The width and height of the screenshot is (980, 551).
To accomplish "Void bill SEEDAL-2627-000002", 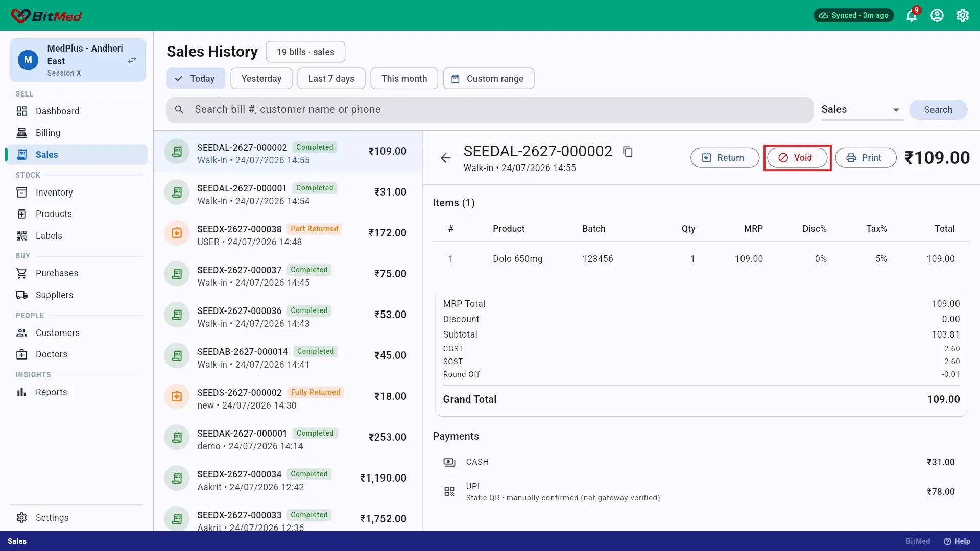I will click(x=797, y=158).
